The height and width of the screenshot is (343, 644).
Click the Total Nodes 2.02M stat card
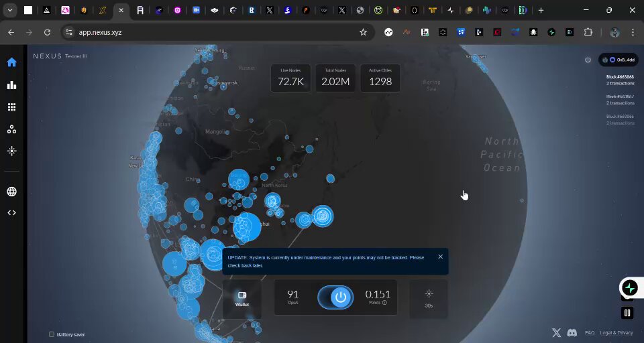[x=335, y=78]
